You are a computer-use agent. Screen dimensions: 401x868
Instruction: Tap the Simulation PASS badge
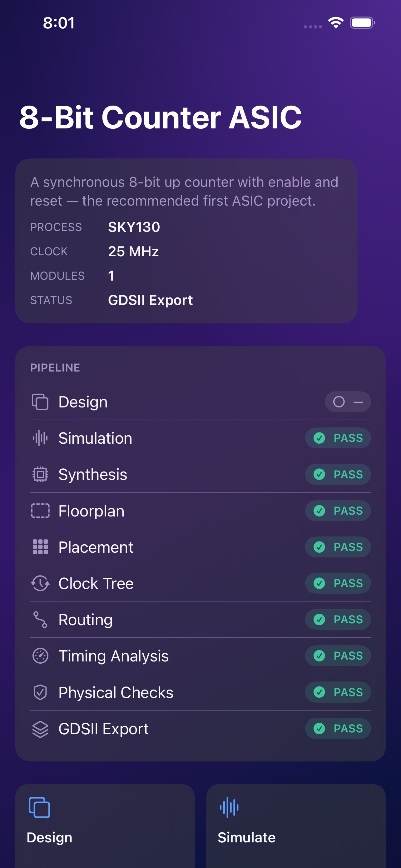tap(338, 438)
